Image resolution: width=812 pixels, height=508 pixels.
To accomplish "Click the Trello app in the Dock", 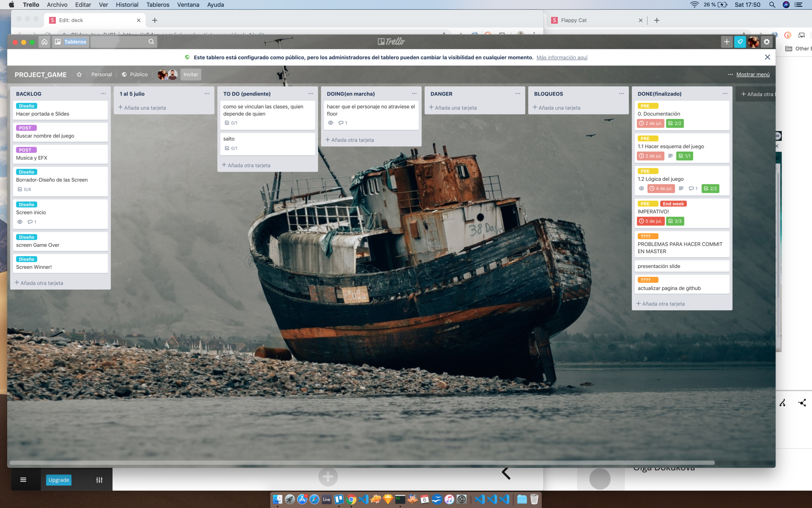I will coord(339,499).
